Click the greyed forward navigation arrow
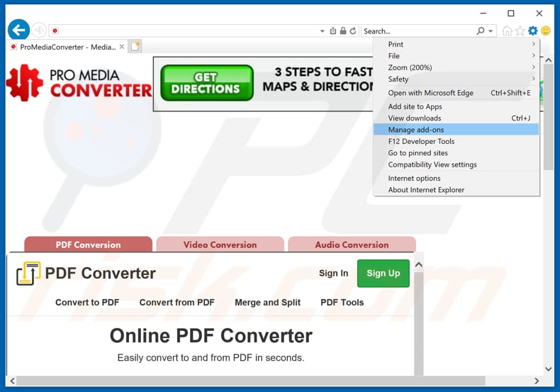This screenshot has width=560, height=392. [39, 30]
